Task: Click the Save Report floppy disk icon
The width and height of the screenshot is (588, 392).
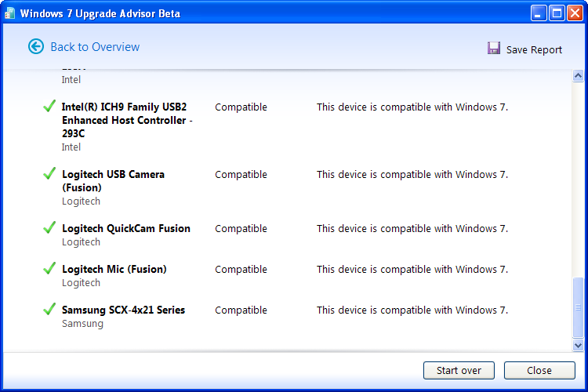Action: pos(493,48)
